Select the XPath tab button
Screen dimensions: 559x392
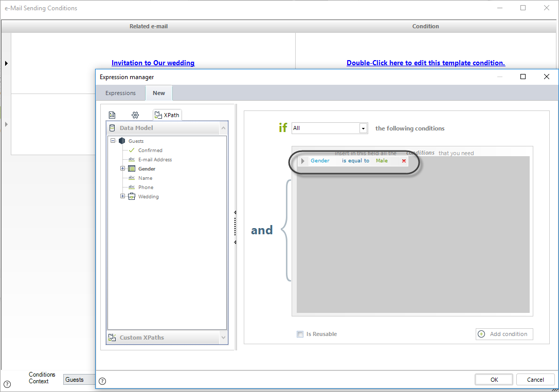click(167, 115)
